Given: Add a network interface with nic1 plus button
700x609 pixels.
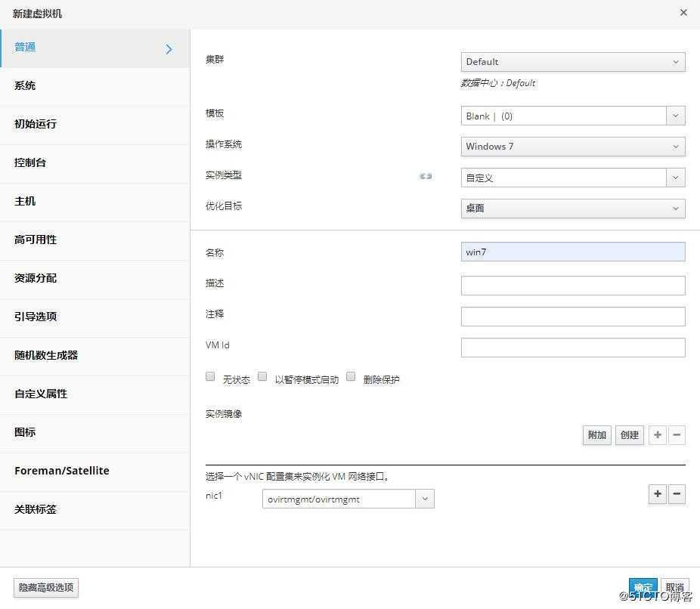Looking at the screenshot, I should click(x=658, y=494).
